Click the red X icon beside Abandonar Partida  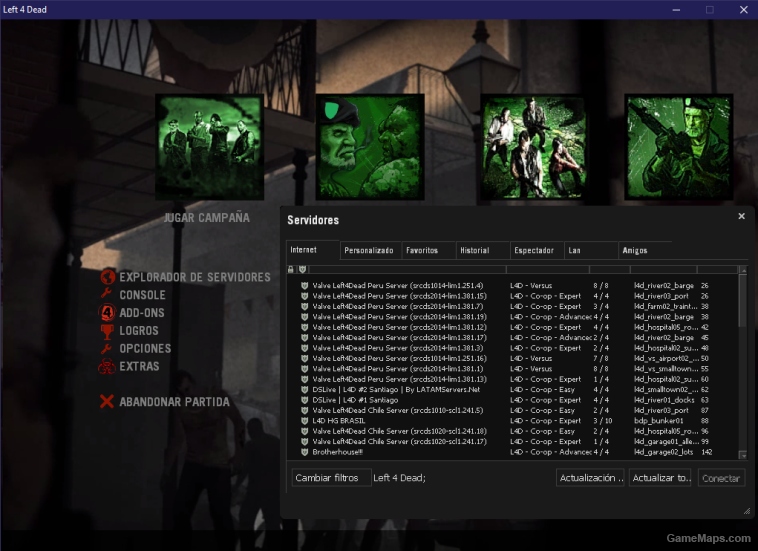[x=107, y=401]
